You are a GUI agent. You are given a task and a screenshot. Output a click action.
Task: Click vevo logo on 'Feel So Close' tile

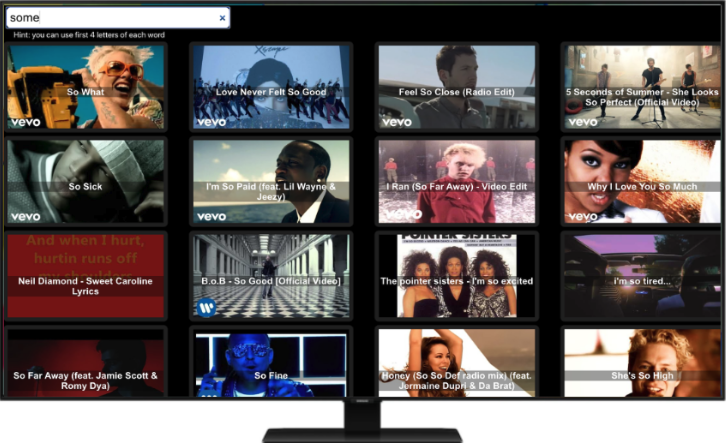tap(397, 122)
